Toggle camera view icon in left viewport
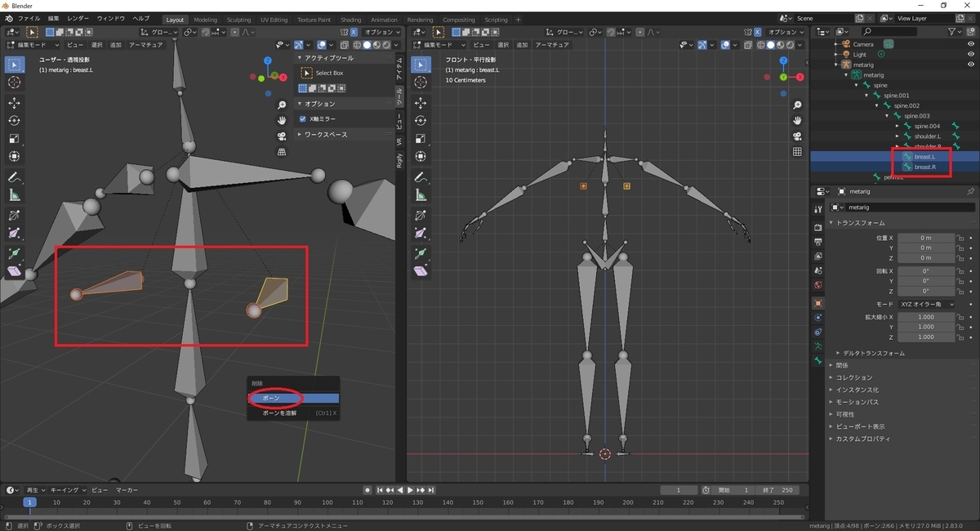The height and width of the screenshot is (531, 980). (x=282, y=136)
